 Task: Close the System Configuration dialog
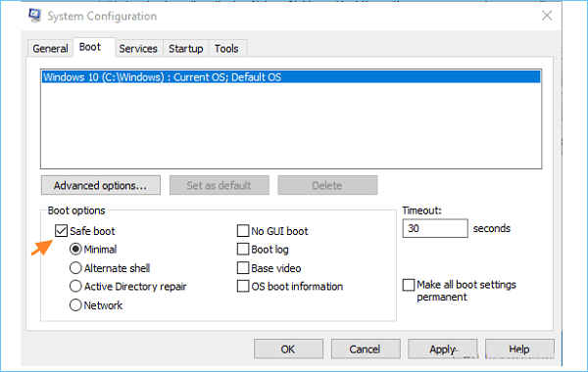tap(547, 16)
